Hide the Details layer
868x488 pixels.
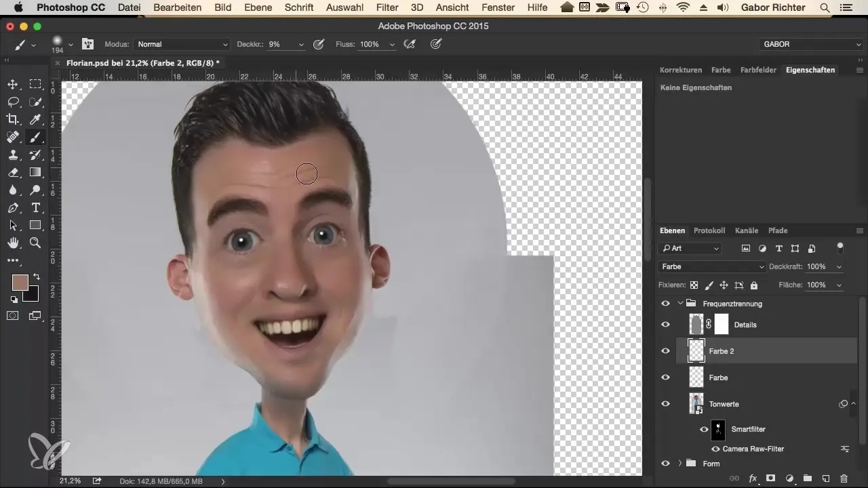(x=665, y=325)
